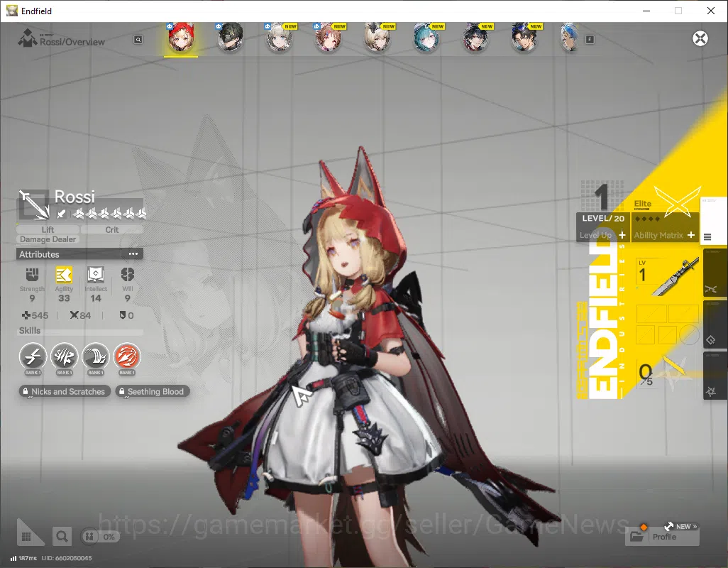Viewport: 728px width, 568px height.
Task: Open the first skill basic attack icon
Action: pyautogui.click(x=33, y=356)
